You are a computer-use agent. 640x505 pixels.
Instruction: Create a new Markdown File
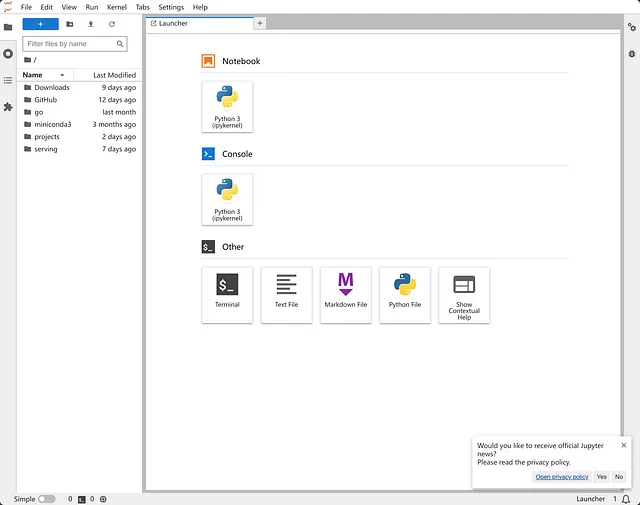pos(346,295)
